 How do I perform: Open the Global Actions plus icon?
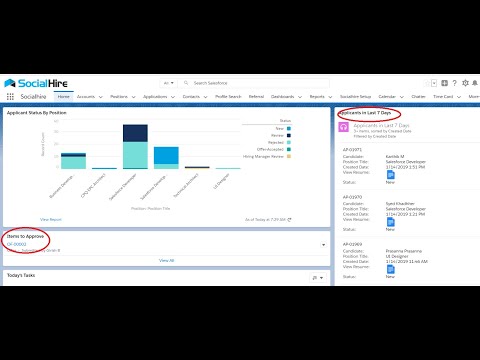444,83
